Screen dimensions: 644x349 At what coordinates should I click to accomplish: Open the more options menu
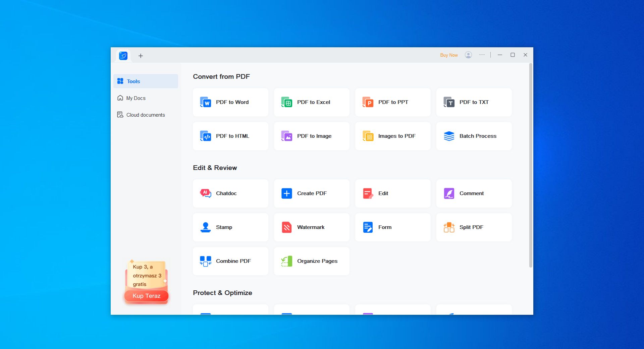pos(482,55)
